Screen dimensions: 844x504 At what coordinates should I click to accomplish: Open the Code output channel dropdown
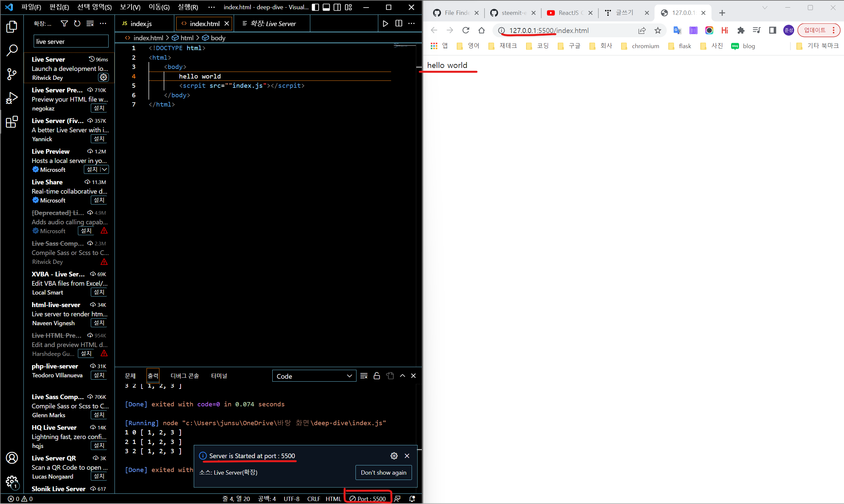click(314, 376)
